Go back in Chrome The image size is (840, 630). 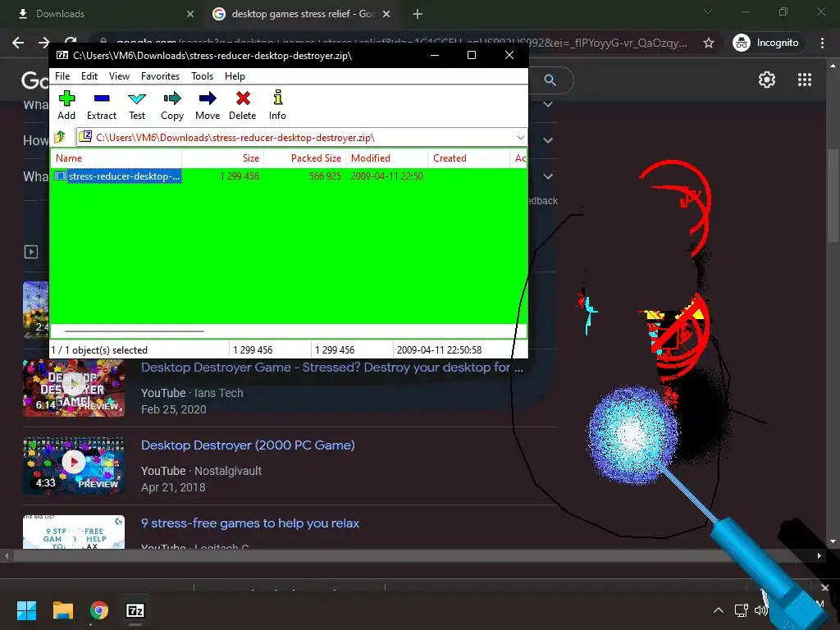pyautogui.click(x=18, y=43)
